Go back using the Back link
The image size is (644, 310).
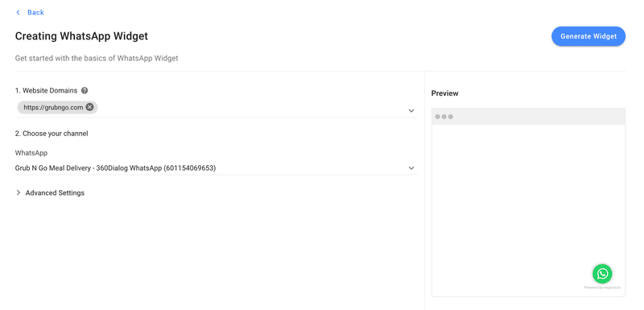pyautogui.click(x=35, y=12)
